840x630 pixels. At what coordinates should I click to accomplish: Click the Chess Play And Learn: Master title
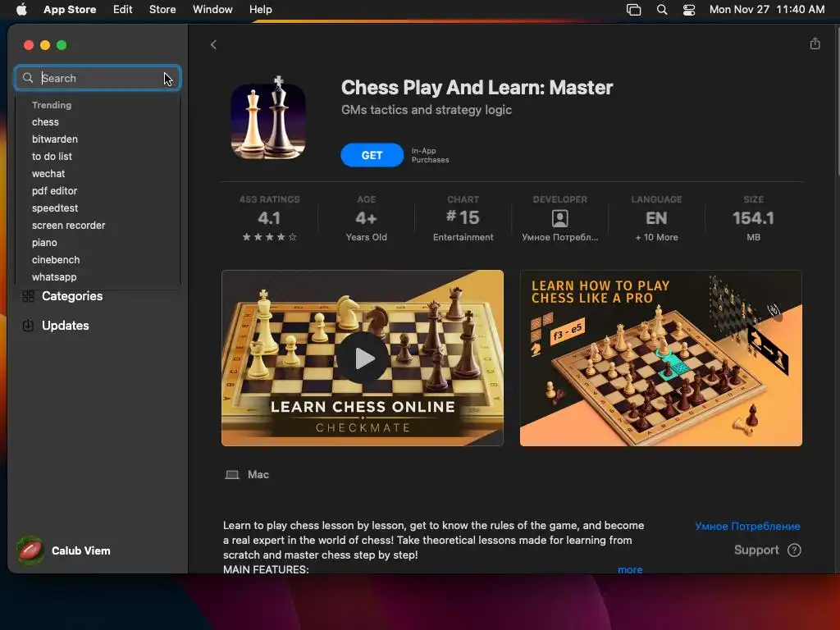(x=477, y=87)
